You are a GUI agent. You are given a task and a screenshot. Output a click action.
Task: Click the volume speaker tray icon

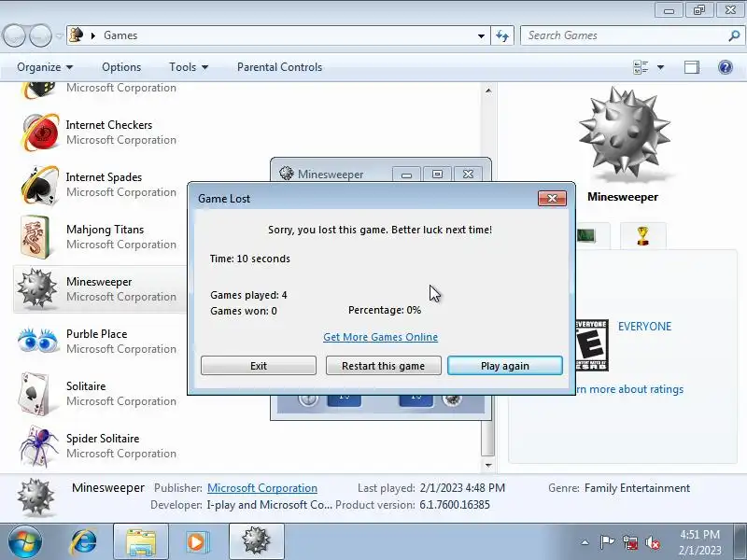(x=652, y=542)
